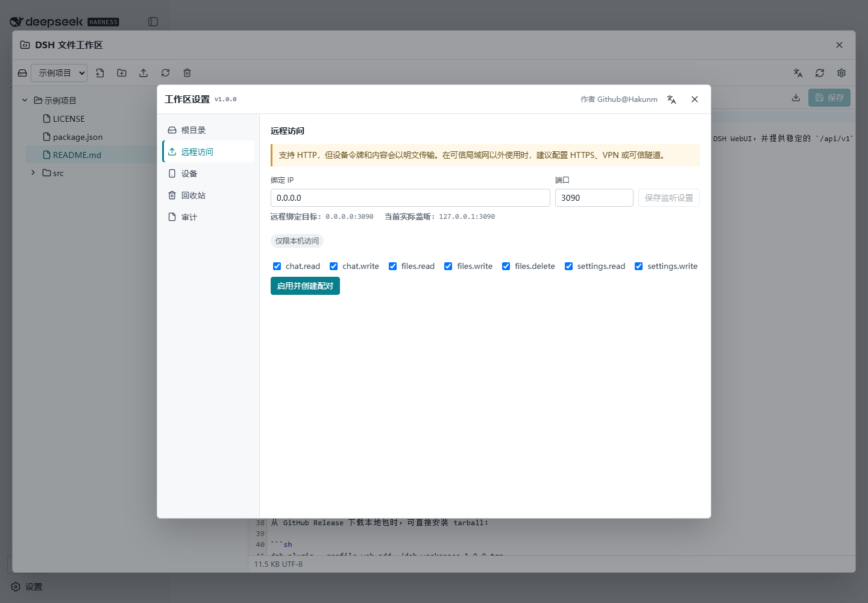
Task: Click the HARNESS badge next to the logo
Action: (103, 22)
